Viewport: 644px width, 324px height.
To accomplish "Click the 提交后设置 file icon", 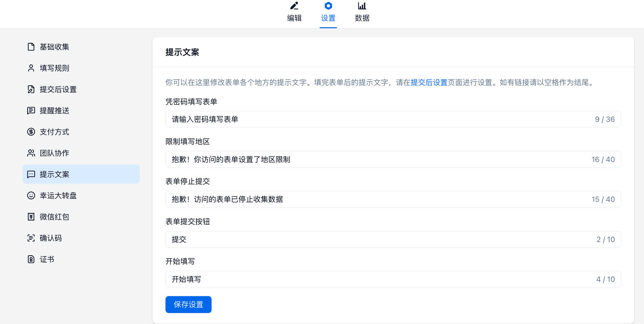I will pyautogui.click(x=31, y=89).
